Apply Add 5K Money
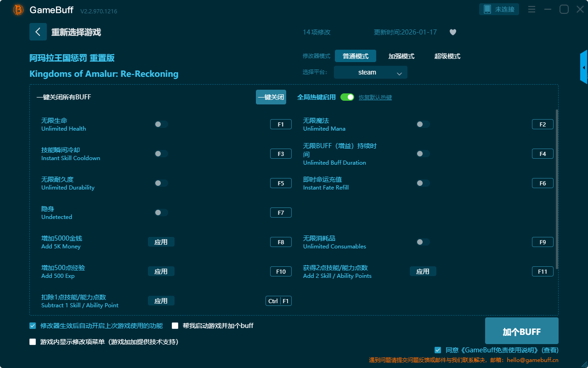Viewport: 588px width, 368px height. point(161,242)
